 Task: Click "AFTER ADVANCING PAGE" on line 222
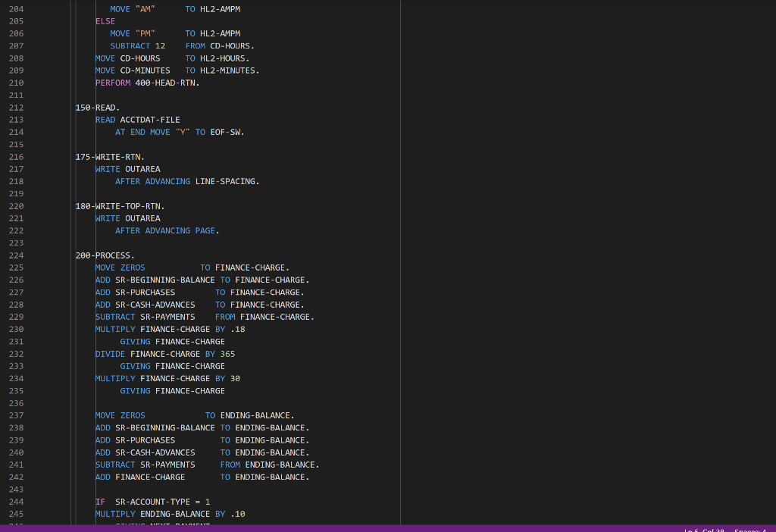(x=167, y=230)
